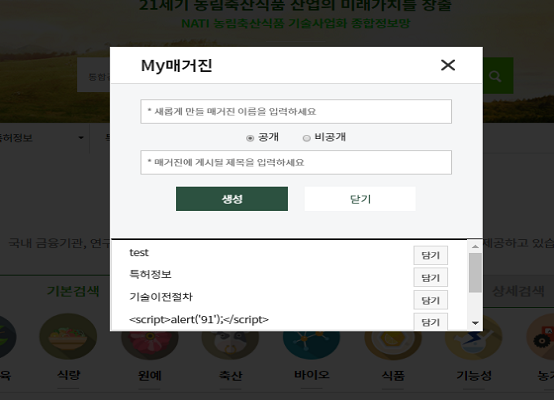Click the NATI 농림축산식품 기술사업화 종합정보망 heading
The image size is (554, 400).
(296, 23)
